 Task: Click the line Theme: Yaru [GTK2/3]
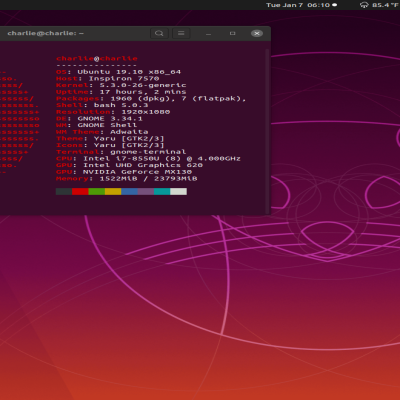pos(110,139)
